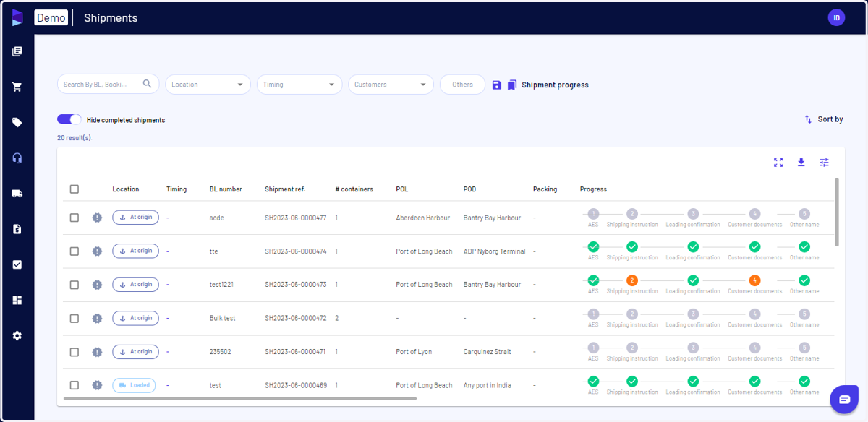
Task: Click the table horizontal scrollbar
Action: 240,398
